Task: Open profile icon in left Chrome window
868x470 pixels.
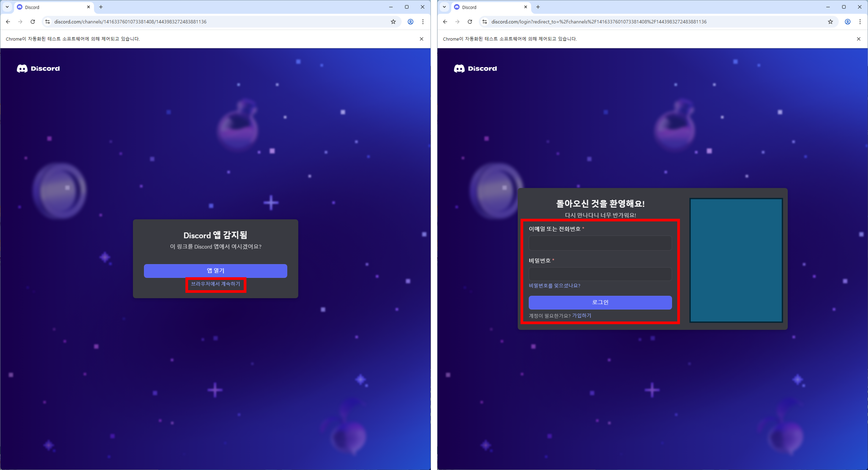Action: (410, 22)
